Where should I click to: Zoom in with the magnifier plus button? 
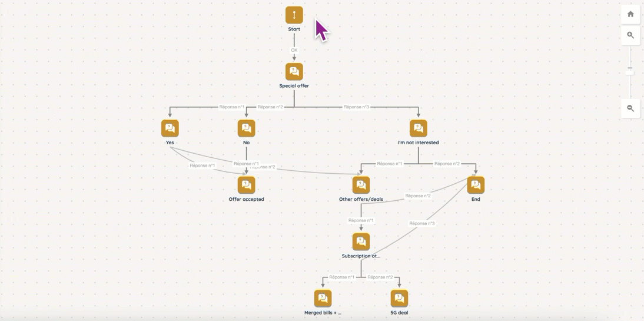pos(630,35)
